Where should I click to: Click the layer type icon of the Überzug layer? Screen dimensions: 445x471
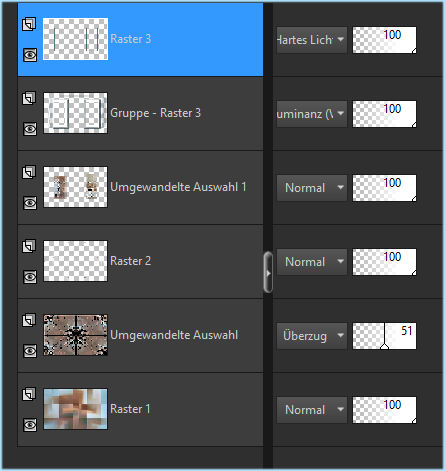[x=29, y=320]
